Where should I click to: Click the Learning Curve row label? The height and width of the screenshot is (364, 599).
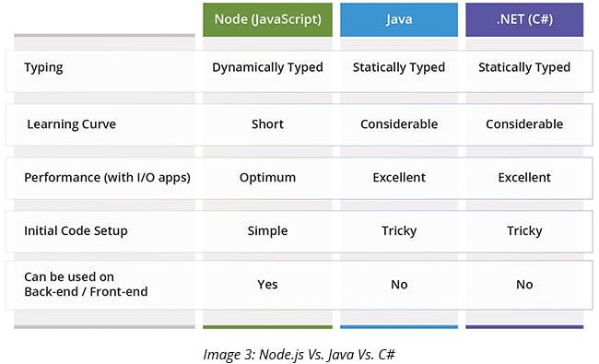[x=72, y=124]
